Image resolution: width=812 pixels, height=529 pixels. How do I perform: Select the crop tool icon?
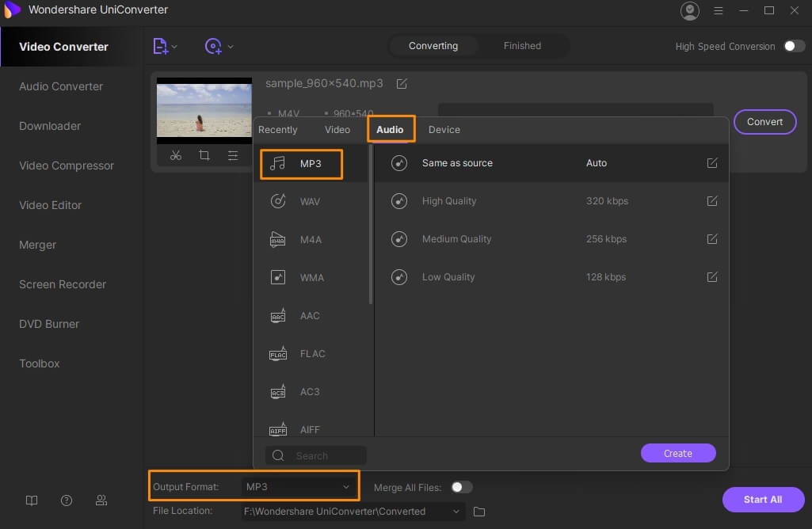204,155
